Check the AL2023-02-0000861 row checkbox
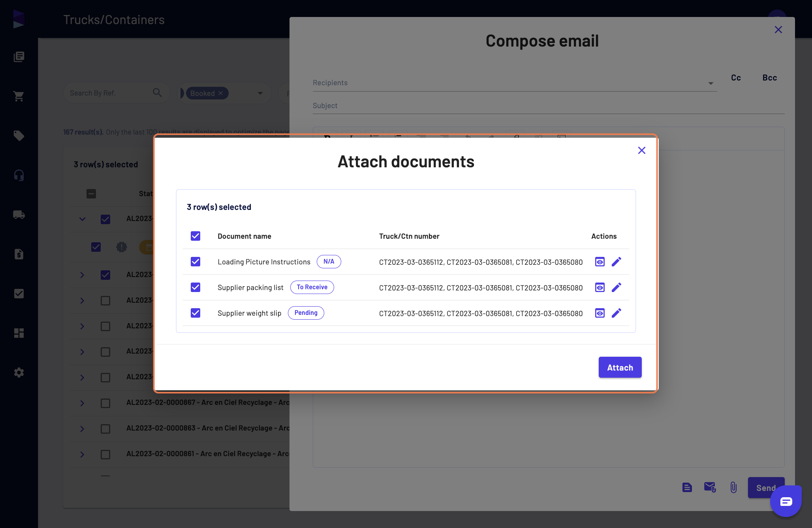The height and width of the screenshot is (528, 812). point(105,455)
